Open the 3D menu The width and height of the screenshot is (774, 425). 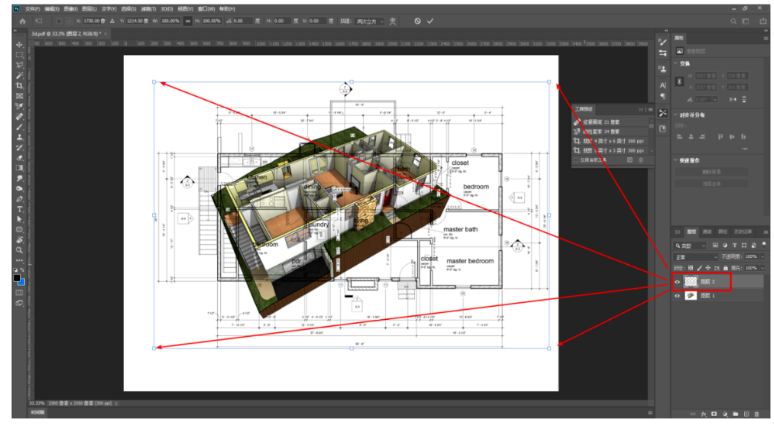coord(167,9)
